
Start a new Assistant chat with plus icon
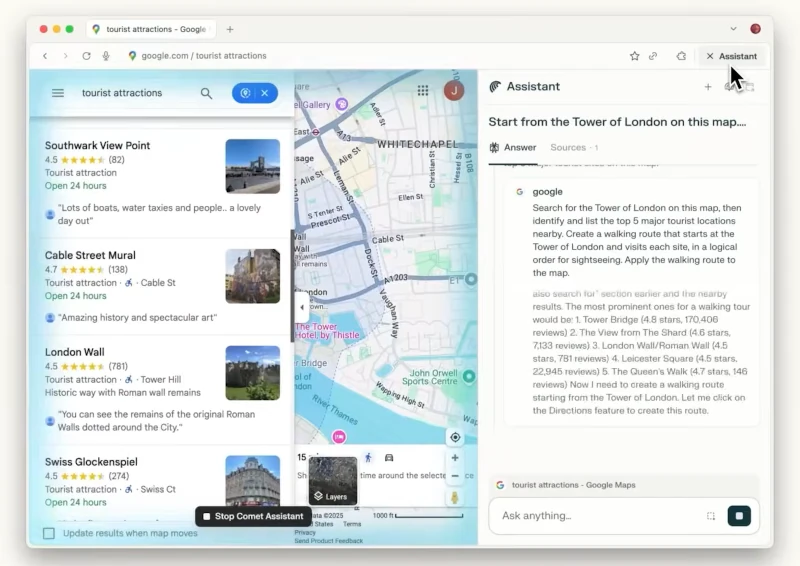pyautogui.click(x=708, y=87)
